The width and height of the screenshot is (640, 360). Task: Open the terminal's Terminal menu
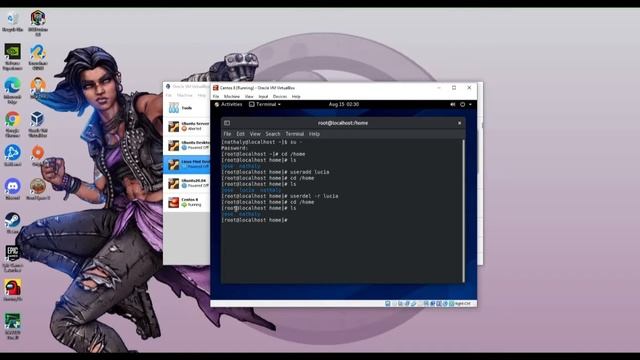[x=294, y=134]
